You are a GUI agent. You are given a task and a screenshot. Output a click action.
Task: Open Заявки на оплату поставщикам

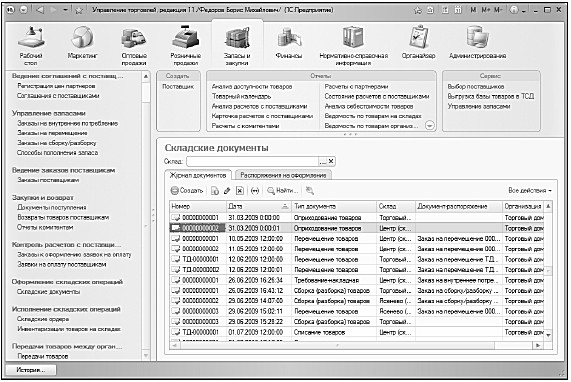pyautogui.click(x=62, y=264)
